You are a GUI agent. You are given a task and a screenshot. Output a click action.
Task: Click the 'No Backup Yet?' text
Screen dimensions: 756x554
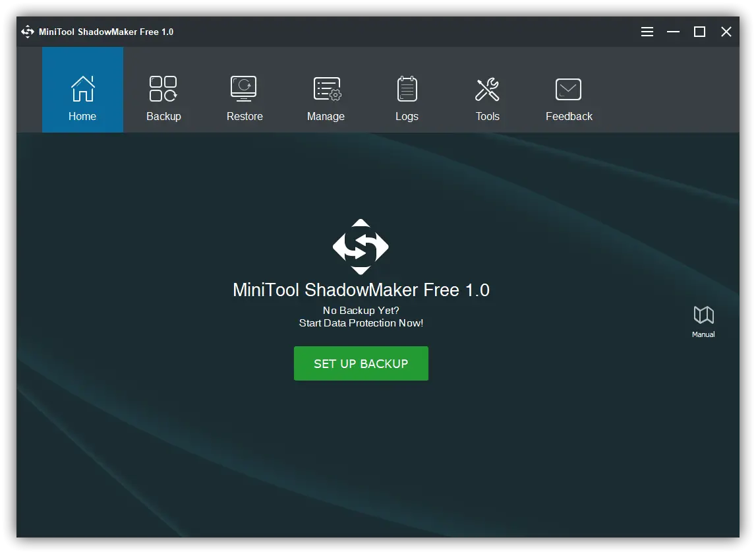click(361, 310)
